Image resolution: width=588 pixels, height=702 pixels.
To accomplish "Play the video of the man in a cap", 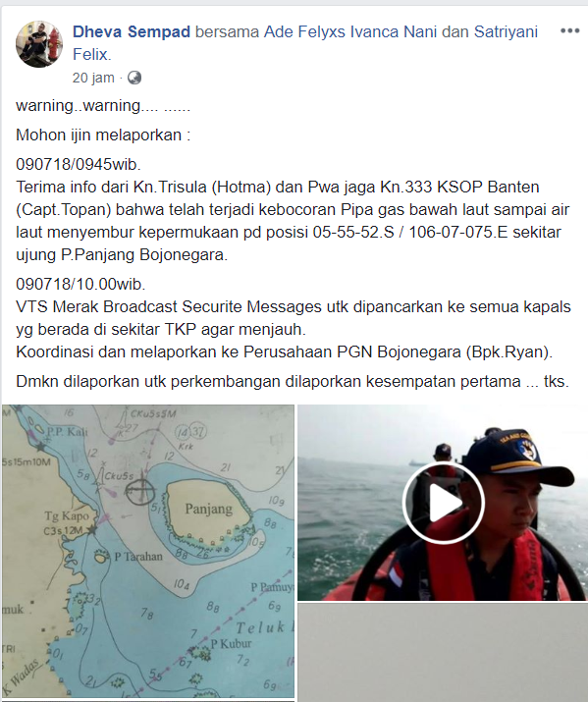I will [x=443, y=503].
